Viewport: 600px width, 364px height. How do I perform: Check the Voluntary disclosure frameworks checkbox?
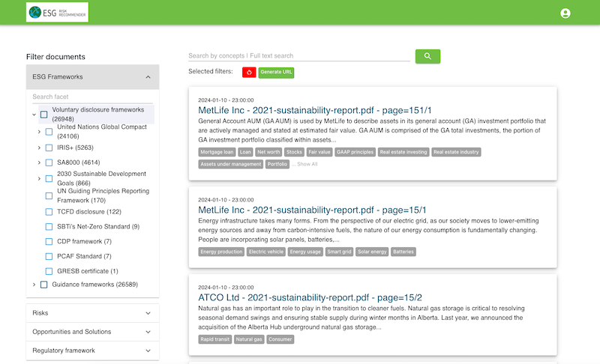[x=44, y=114]
